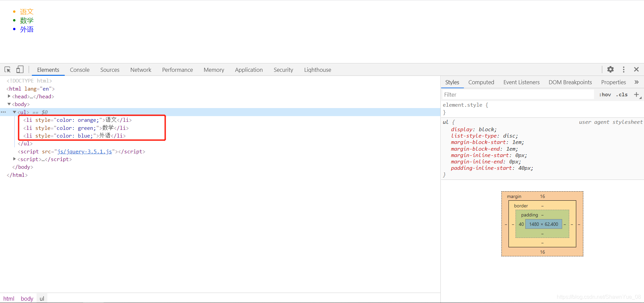644x303 pixels.
Task: Close the DevTools panel
Action: pyautogui.click(x=636, y=69)
